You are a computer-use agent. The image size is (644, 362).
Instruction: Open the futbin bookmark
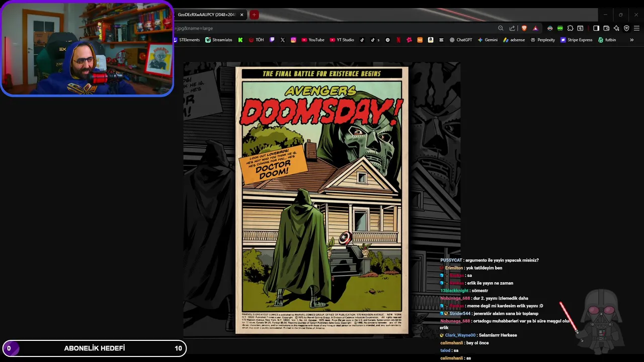(607, 40)
